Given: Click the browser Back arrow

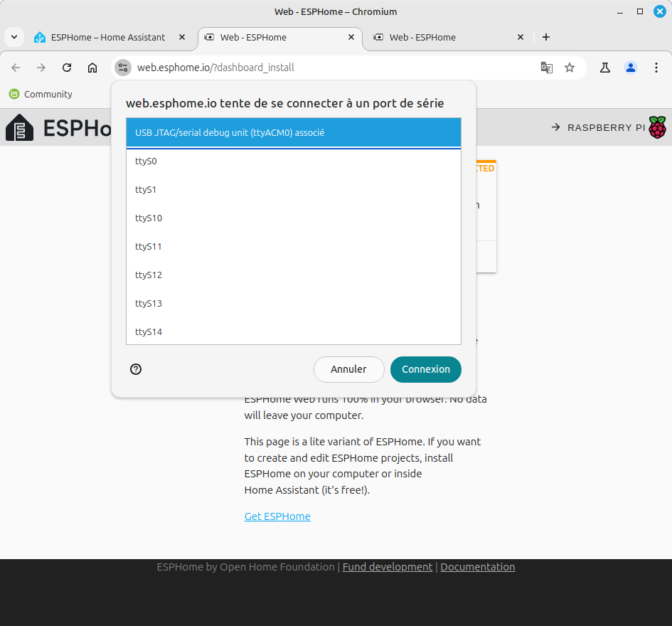Looking at the screenshot, I should coord(16,68).
